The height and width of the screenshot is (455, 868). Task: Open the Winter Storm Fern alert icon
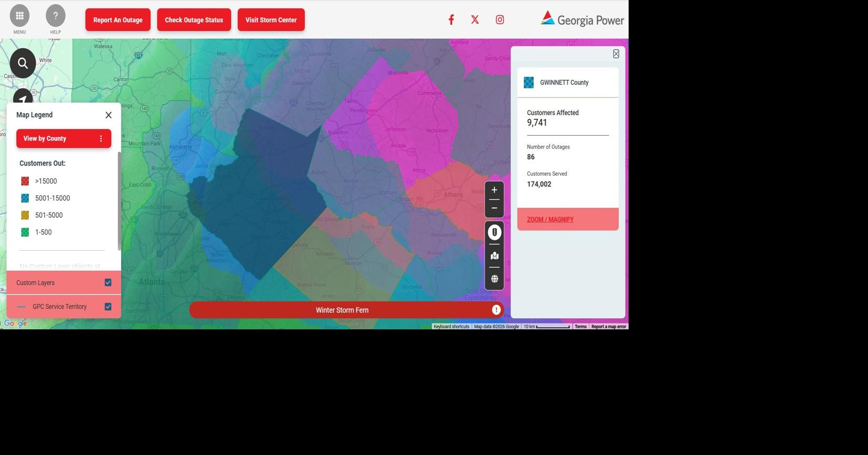[496, 310]
